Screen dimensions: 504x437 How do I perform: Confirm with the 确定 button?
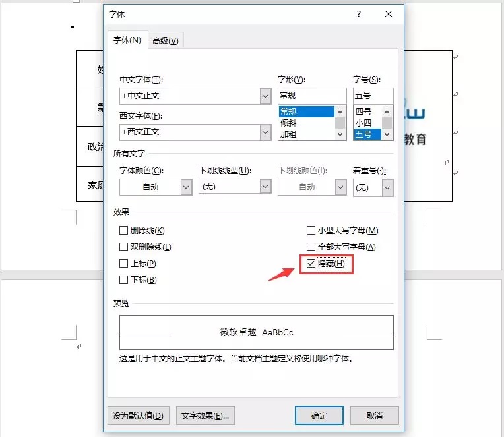click(x=319, y=415)
